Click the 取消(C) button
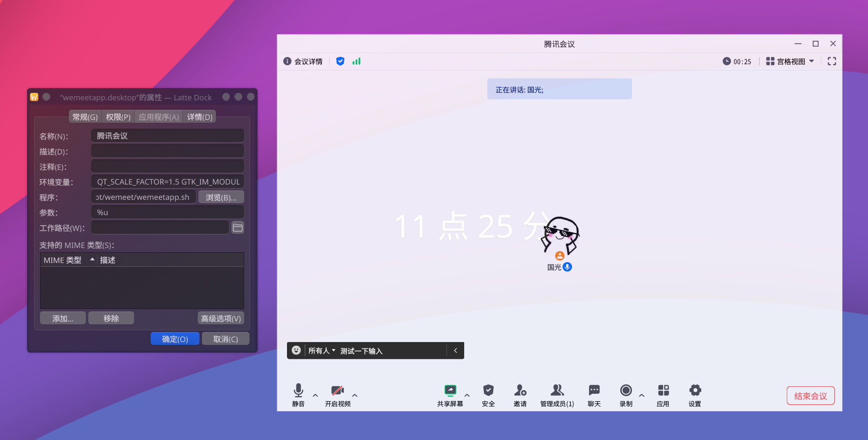Image resolution: width=868 pixels, height=440 pixels. (225, 339)
